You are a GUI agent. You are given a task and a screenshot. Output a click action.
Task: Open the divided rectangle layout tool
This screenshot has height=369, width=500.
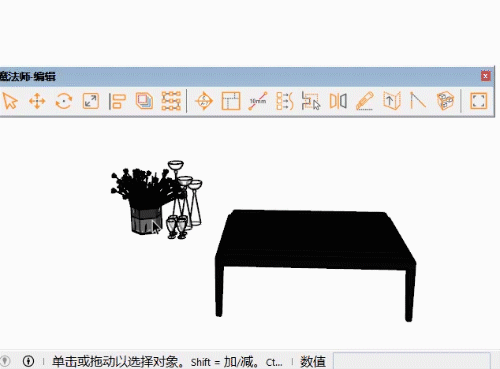(x=231, y=101)
